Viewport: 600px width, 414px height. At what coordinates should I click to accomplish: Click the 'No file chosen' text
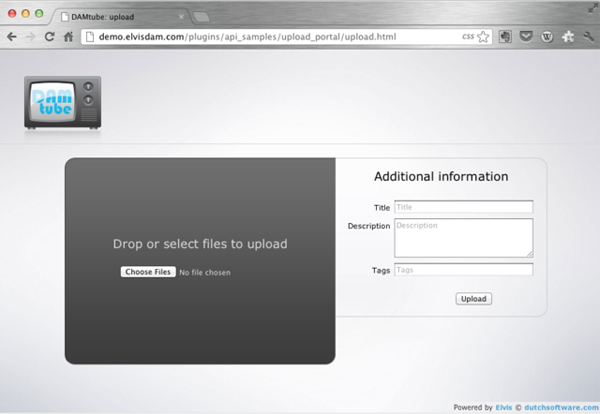point(205,272)
